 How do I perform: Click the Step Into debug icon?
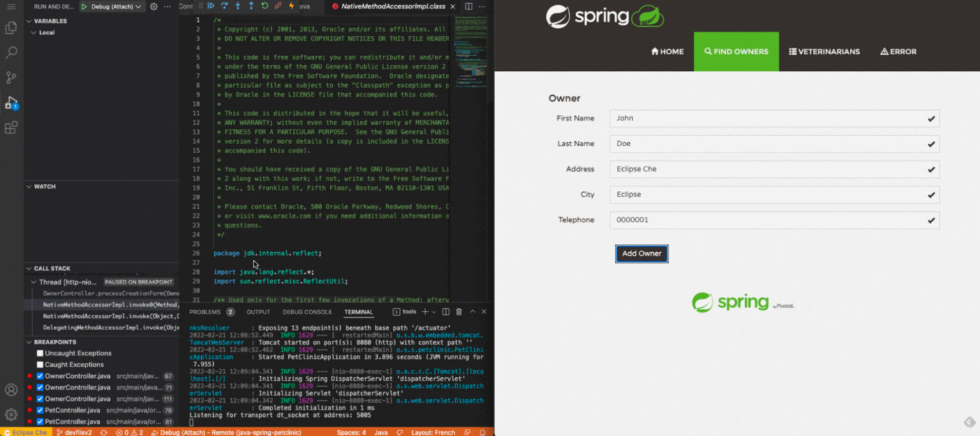[x=238, y=6]
